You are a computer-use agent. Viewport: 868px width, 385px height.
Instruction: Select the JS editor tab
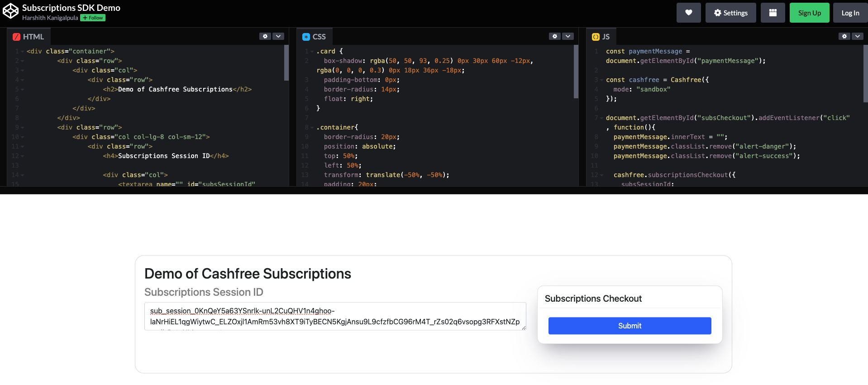pyautogui.click(x=601, y=37)
